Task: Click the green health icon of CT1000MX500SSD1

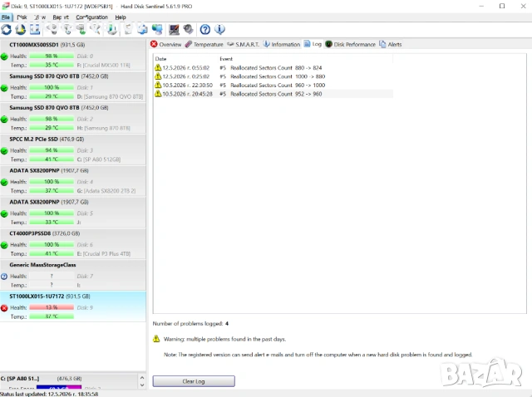Action: click(x=4, y=56)
